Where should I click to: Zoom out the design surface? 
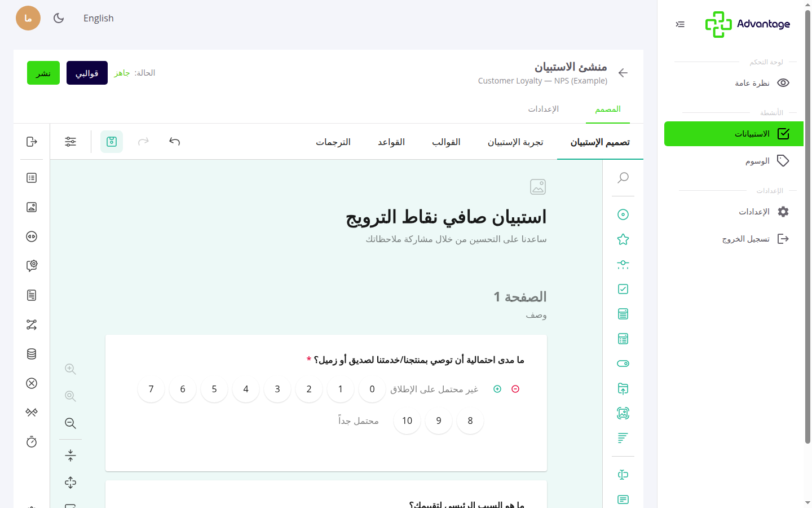click(70, 423)
